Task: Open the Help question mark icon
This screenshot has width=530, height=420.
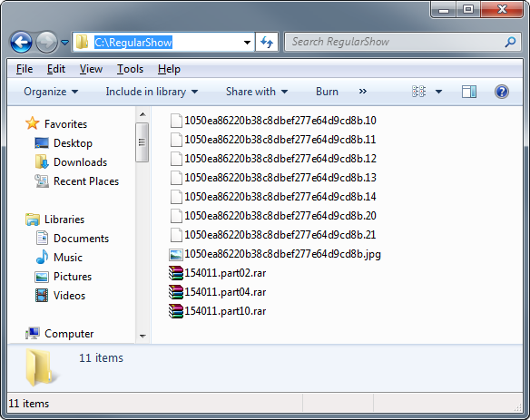Action: click(x=502, y=92)
